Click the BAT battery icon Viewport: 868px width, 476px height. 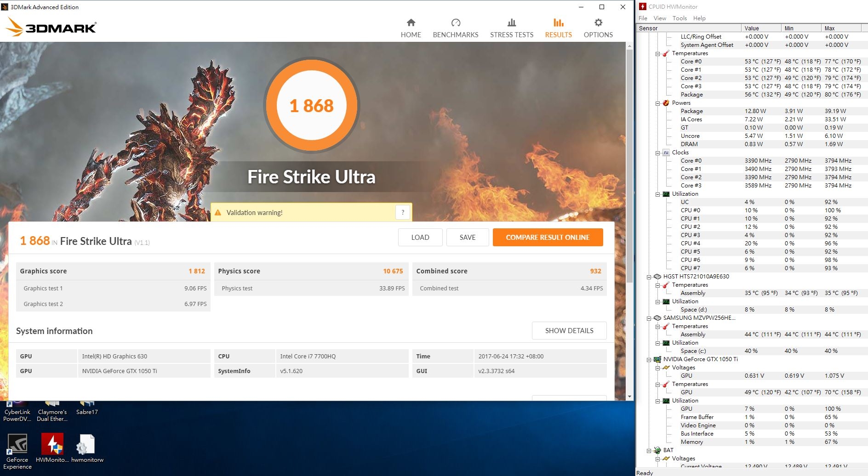click(x=657, y=450)
